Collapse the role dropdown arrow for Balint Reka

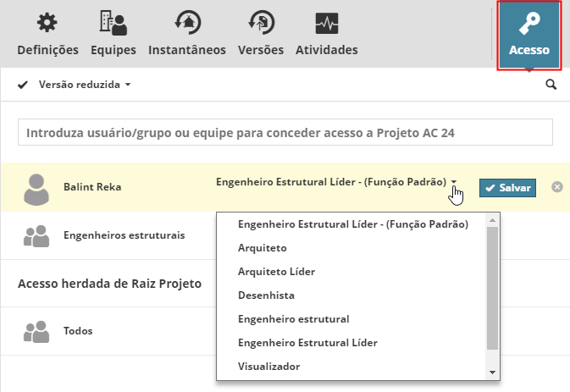[x=455, y=183]
